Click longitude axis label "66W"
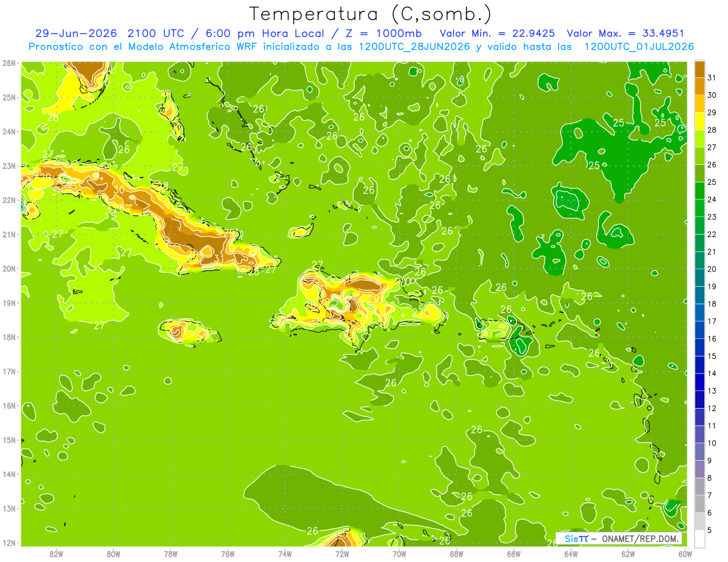Viewport: 728px width, 562px height. pyautogui.click(x=514, y=554)
